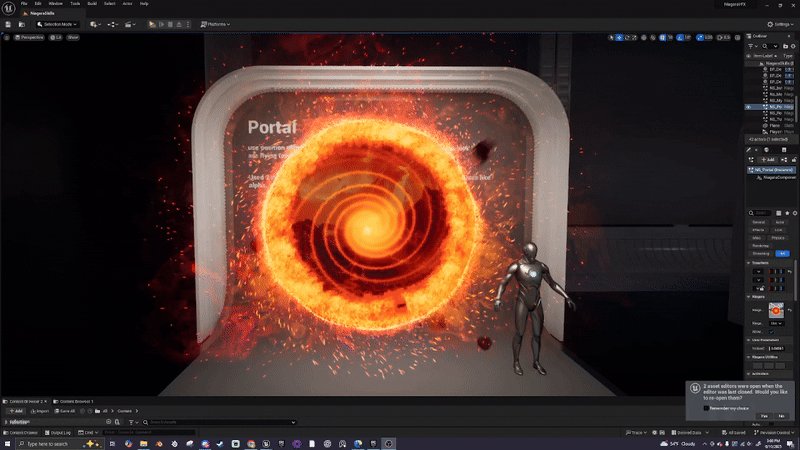Open the Outliner filter dropdown
This screenshot has width=800, height=450.
tap(752, 46)
